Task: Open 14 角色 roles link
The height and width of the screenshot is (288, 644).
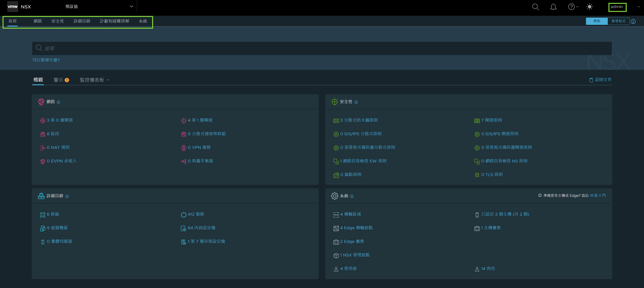Action: [x=488, y=269]
